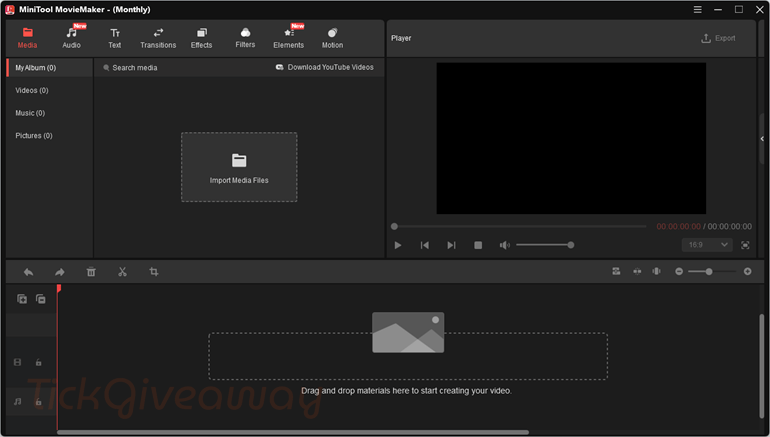This screenshot has height=437, width=770.
Task: Open the Transitions tab
Action: click(158, 38)
